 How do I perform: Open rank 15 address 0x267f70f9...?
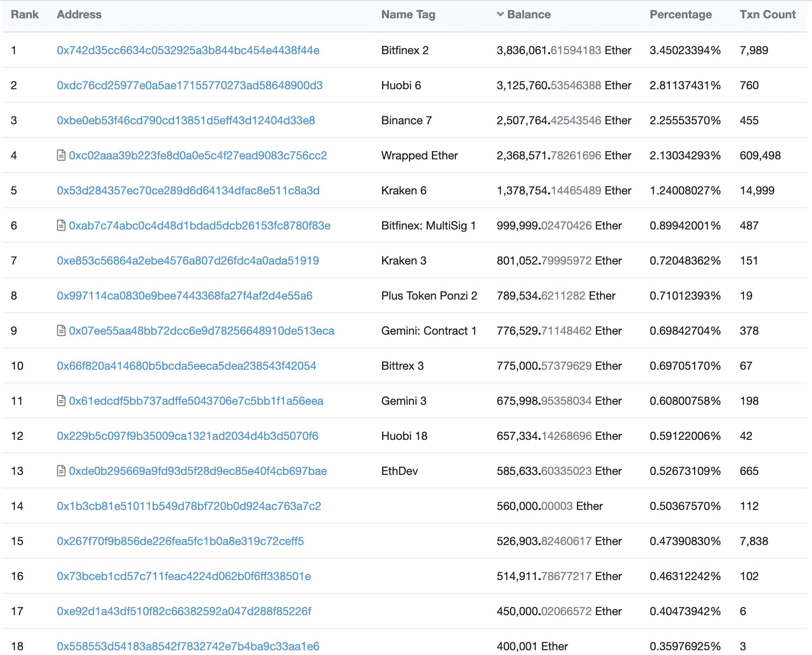point(180,541)
